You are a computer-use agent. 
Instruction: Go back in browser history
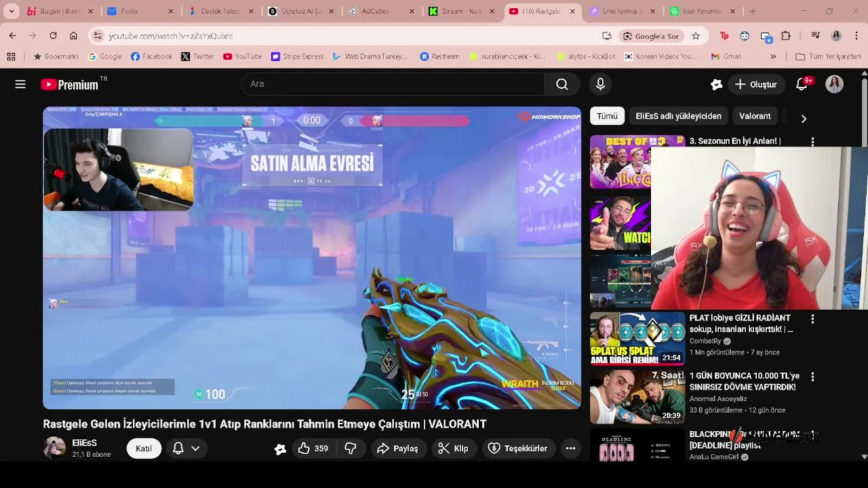[x=13, y=36]
